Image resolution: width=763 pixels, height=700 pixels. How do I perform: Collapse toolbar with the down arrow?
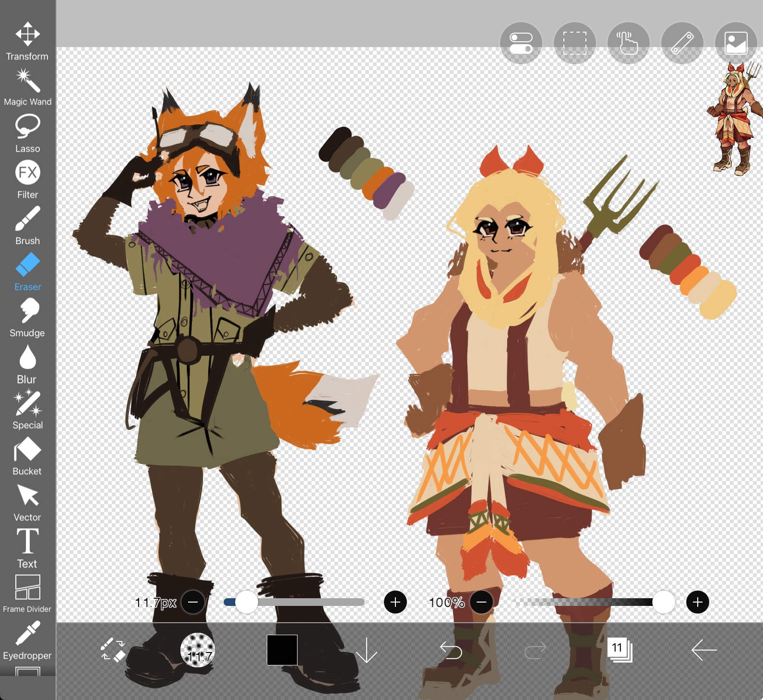tap(367, 650)
